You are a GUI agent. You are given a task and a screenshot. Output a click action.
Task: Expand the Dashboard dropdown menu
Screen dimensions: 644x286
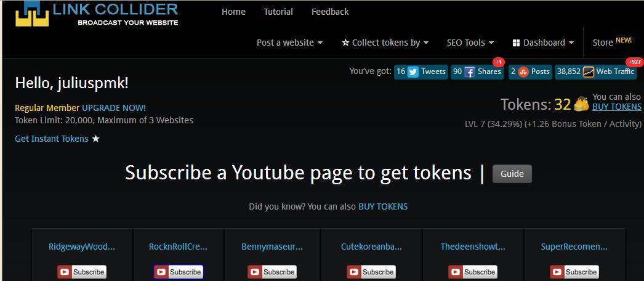tap(544, 43)
